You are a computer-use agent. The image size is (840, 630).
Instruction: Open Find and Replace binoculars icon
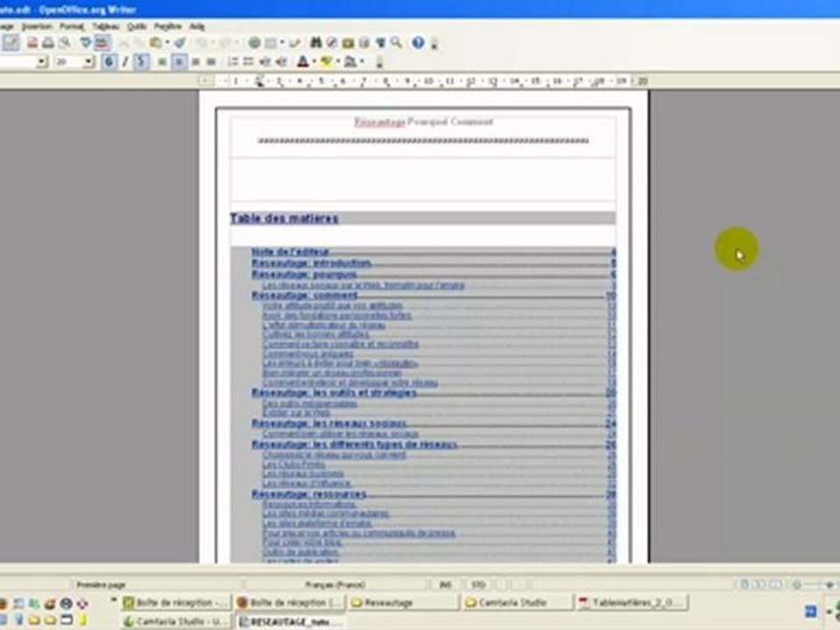(x=316, y=43)
